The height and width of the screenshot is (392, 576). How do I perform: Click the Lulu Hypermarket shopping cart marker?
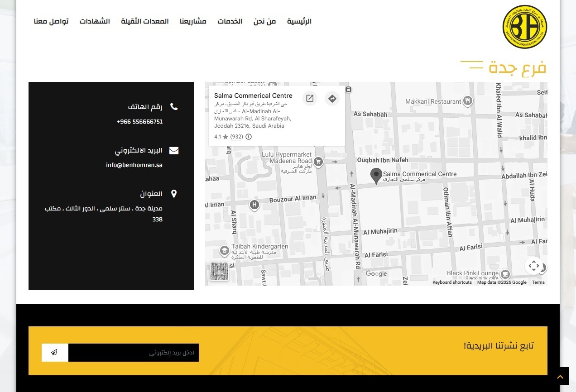click(x=318, y=162)
